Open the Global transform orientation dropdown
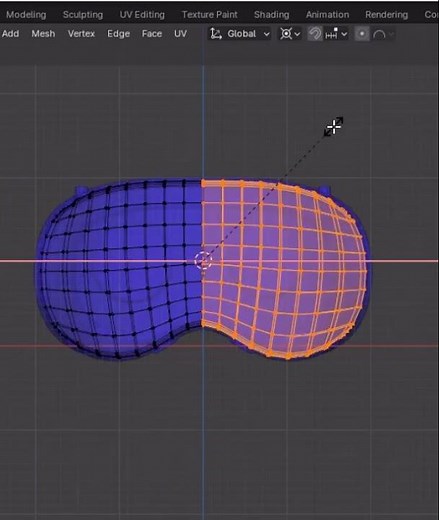The width and height of the screenshot is (439, 520). (240, 34)
